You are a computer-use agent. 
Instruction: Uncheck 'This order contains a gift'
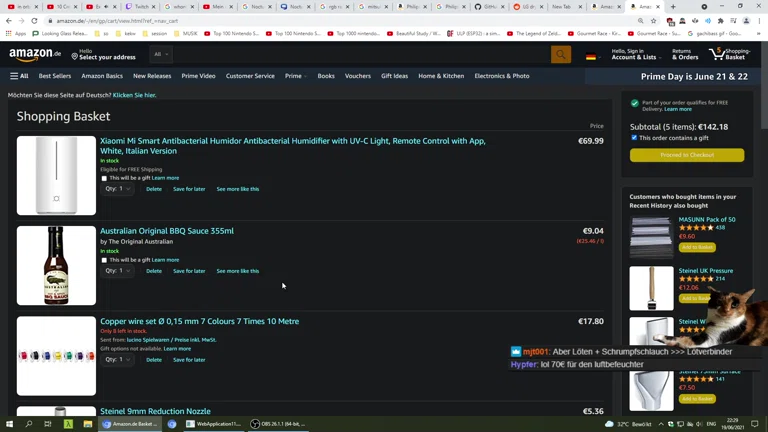click(x=634, y=138)
